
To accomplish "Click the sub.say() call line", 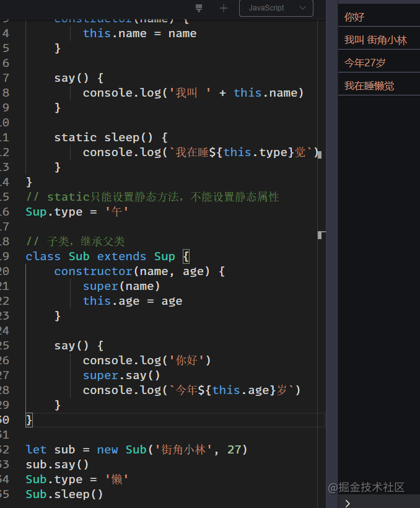I will point(57,465).
